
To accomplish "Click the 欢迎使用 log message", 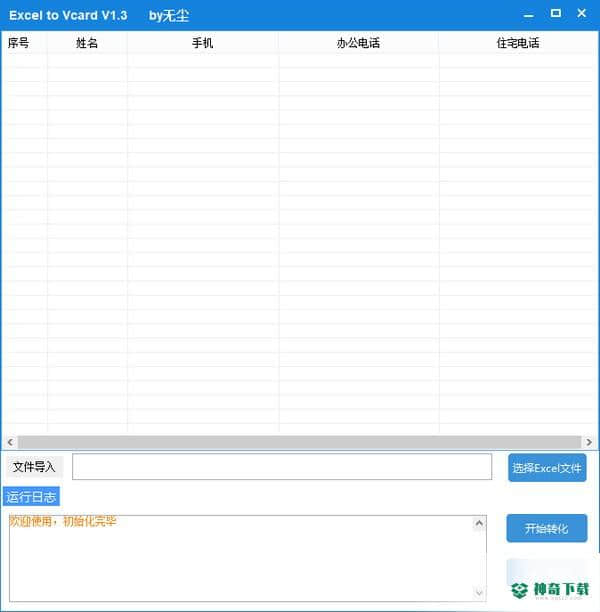I will (x=62, y=521).
